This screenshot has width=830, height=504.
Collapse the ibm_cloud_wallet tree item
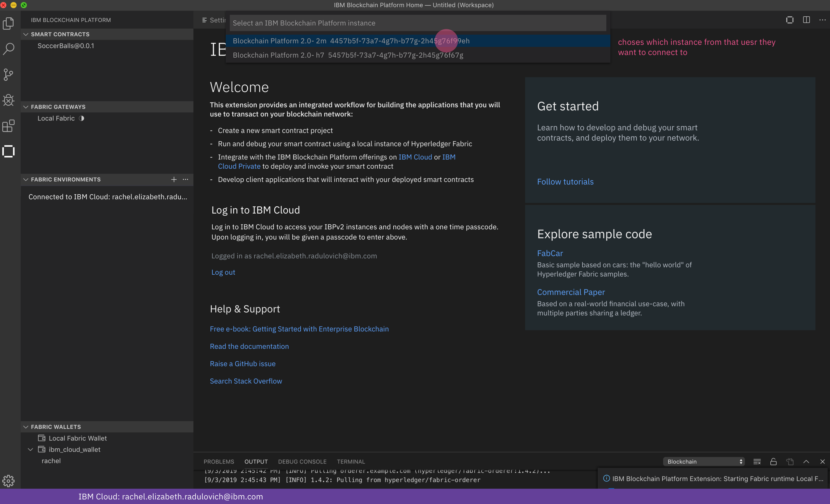30,449
